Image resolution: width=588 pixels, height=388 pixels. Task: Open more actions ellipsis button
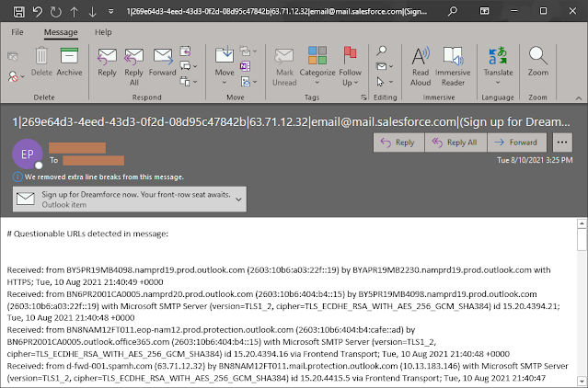coord(562,143)
